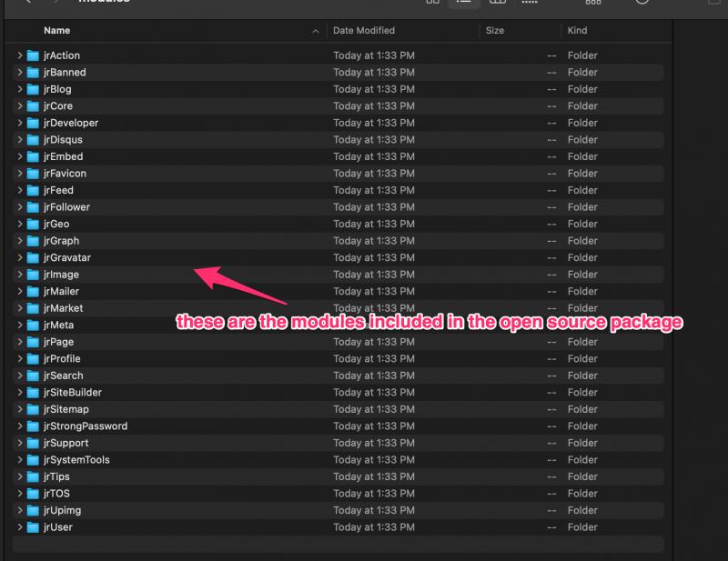Sort by the Date Modified column header
728x561 pixels.
click(x=364, y=30)
